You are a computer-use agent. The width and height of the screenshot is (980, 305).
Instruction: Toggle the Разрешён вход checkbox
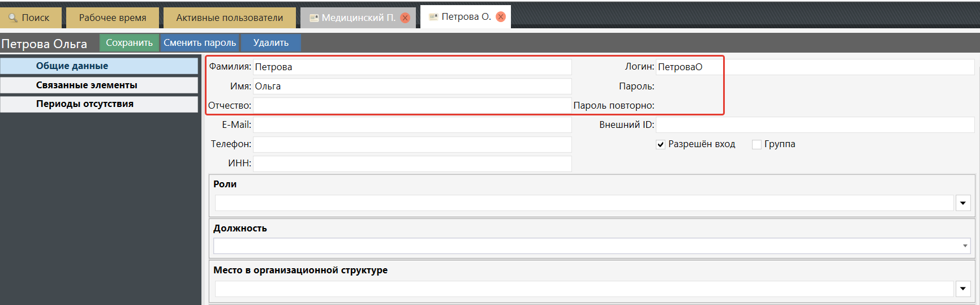point(660,145)
